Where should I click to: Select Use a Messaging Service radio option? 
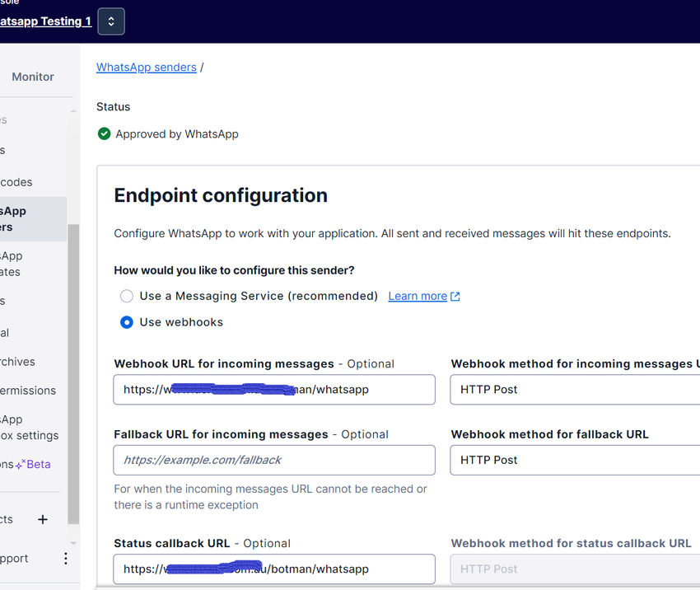(x=127, y=296)
